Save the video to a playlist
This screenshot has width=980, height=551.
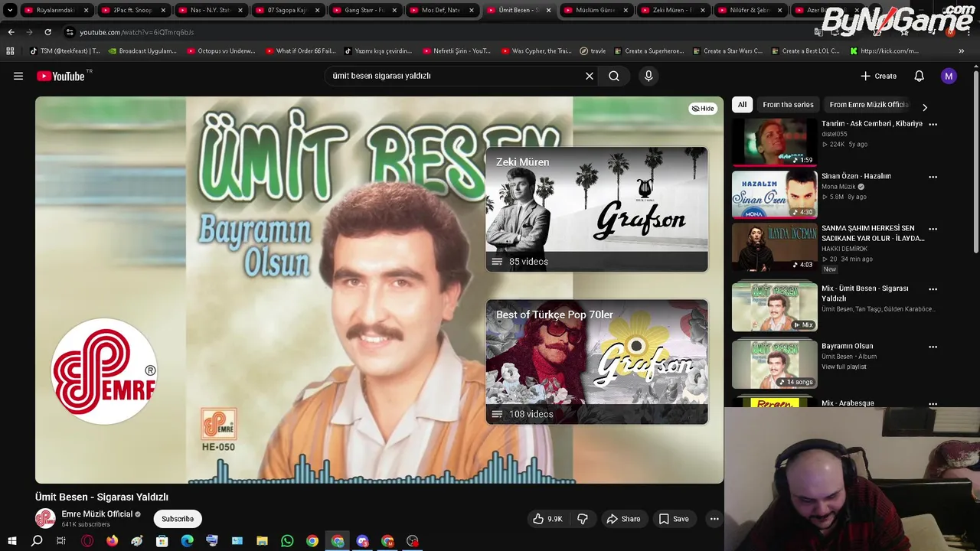pos(674,519)
